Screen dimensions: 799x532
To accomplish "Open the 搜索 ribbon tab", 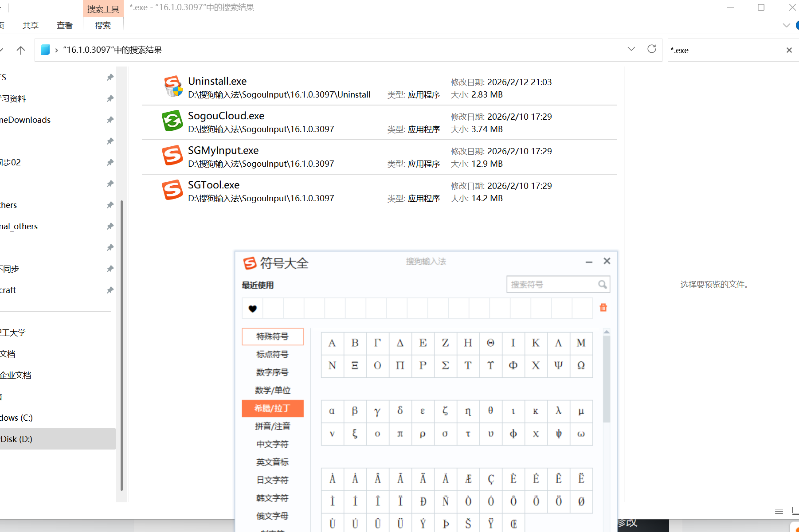I will click(103, 26).
